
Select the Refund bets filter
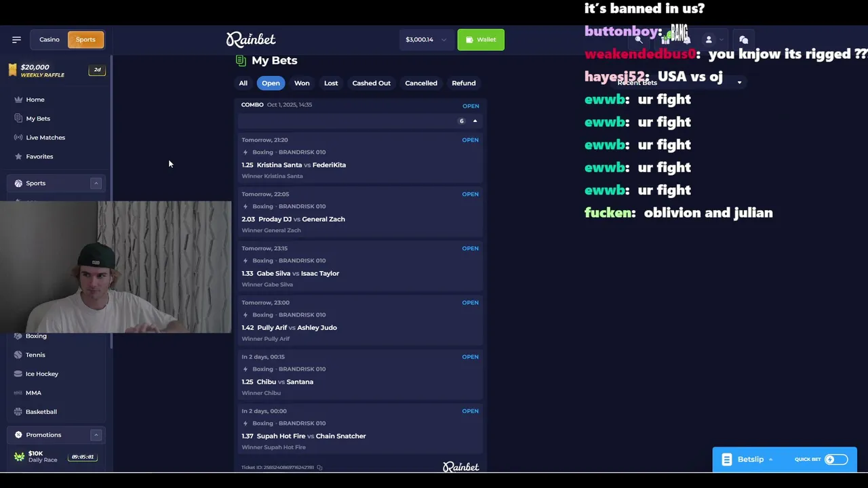click(x=464, y=83)
